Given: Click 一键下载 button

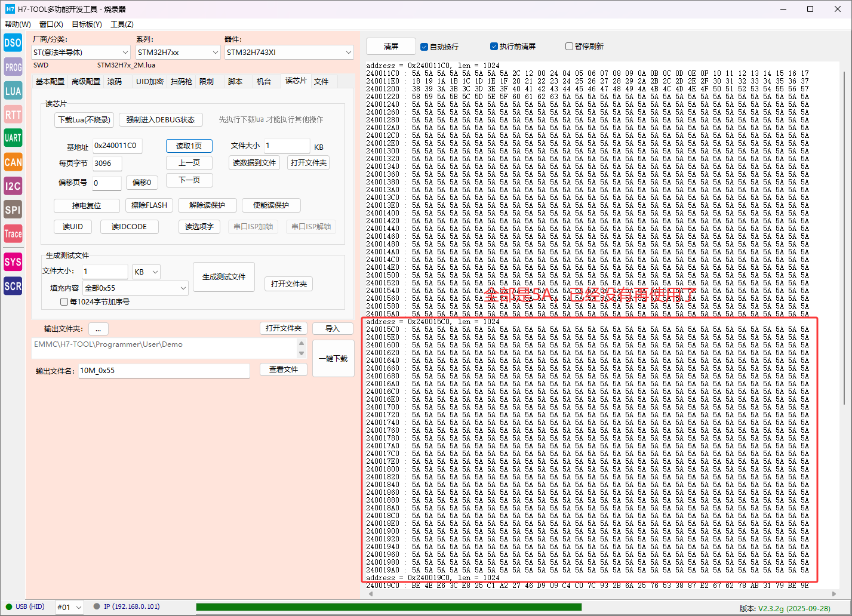Looking at the screenshot, I should pyautogui.click(x=333, y=359).
